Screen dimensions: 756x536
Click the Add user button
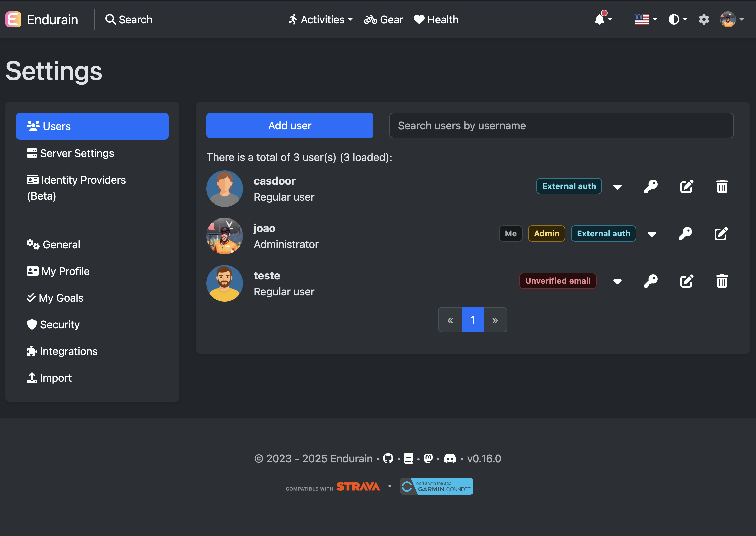pyautogui.click(x=289, y=125)
